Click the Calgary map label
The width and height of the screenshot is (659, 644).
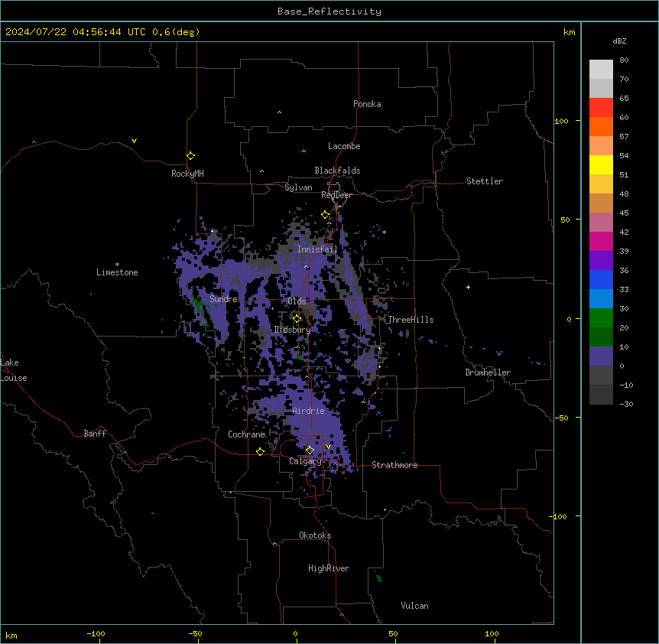pos(305,461)
